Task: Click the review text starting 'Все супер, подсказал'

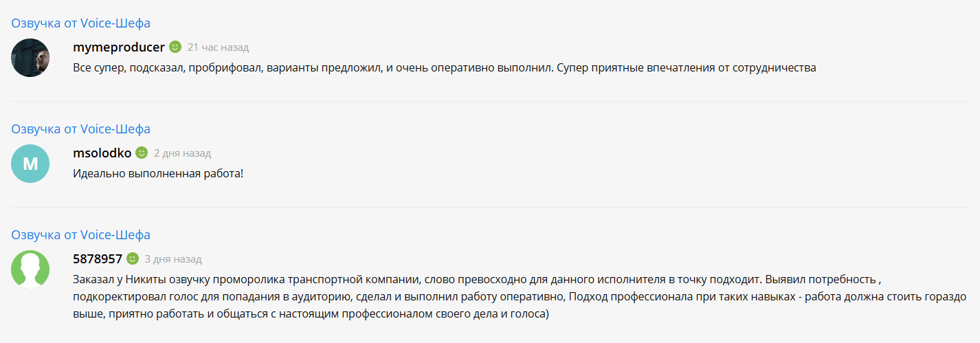Action: click(x=444, y=68)
